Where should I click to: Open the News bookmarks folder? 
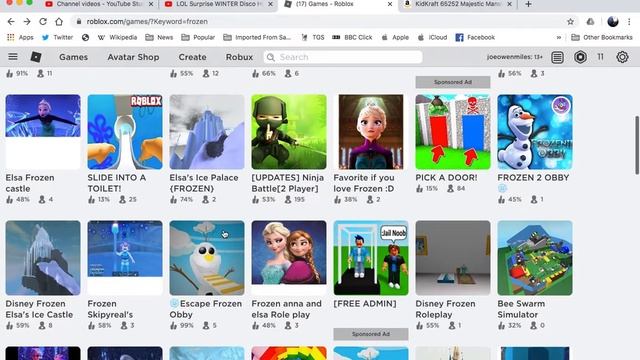point(159,37)
